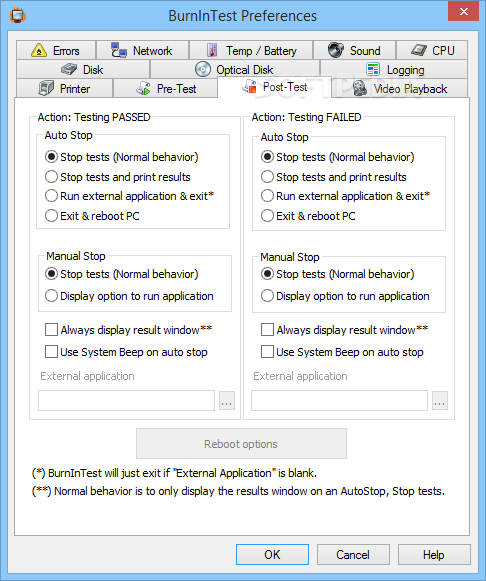Click FAILED External application text field

click(x=339, y=400)
